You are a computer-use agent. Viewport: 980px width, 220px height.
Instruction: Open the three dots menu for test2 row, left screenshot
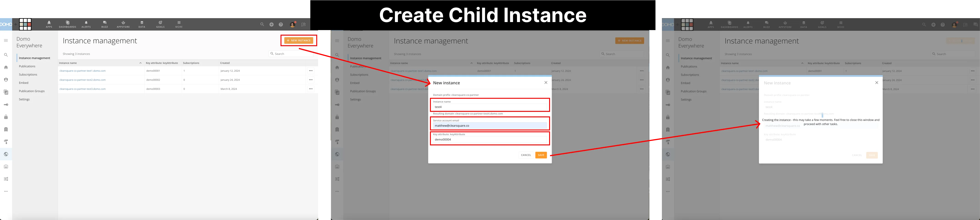tap(311, 80)
